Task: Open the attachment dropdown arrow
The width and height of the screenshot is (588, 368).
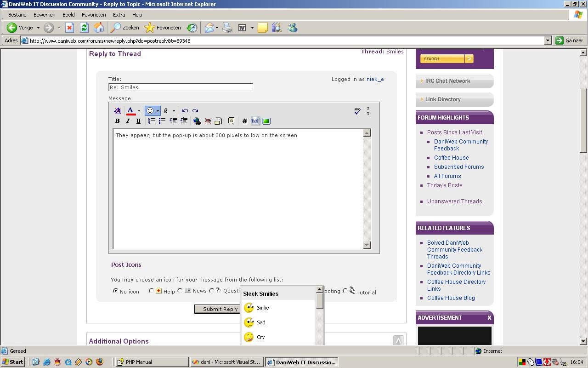Action: point(174,111)
